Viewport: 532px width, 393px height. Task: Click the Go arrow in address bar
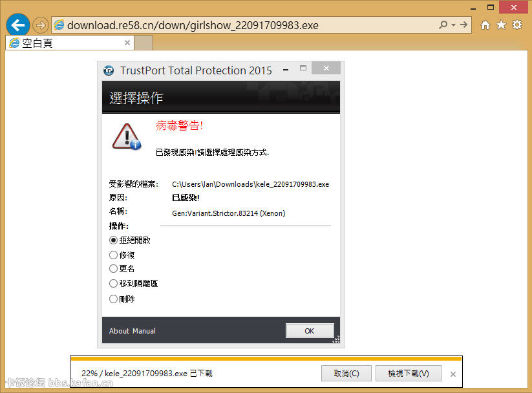pyautogui.click(x=464, y=25)
